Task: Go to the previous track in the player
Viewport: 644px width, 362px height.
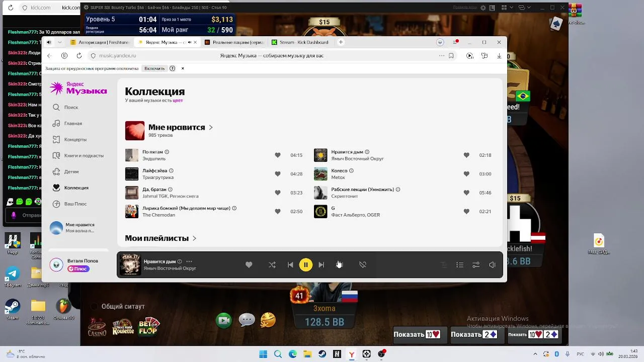Action: click(x=290, y=265)
